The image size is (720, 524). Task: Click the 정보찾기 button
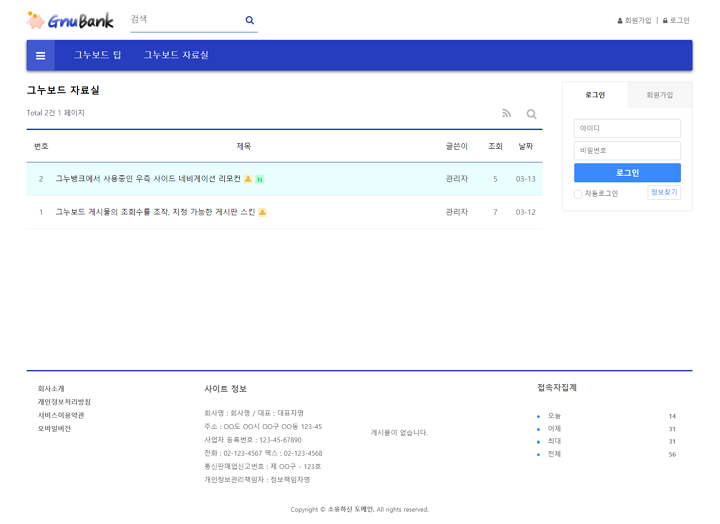(x=663, y=193)
